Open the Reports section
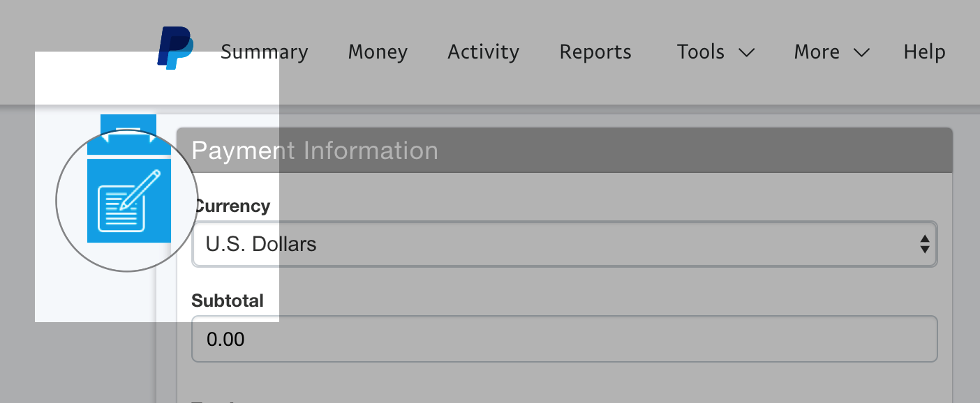 coord(595,52)
